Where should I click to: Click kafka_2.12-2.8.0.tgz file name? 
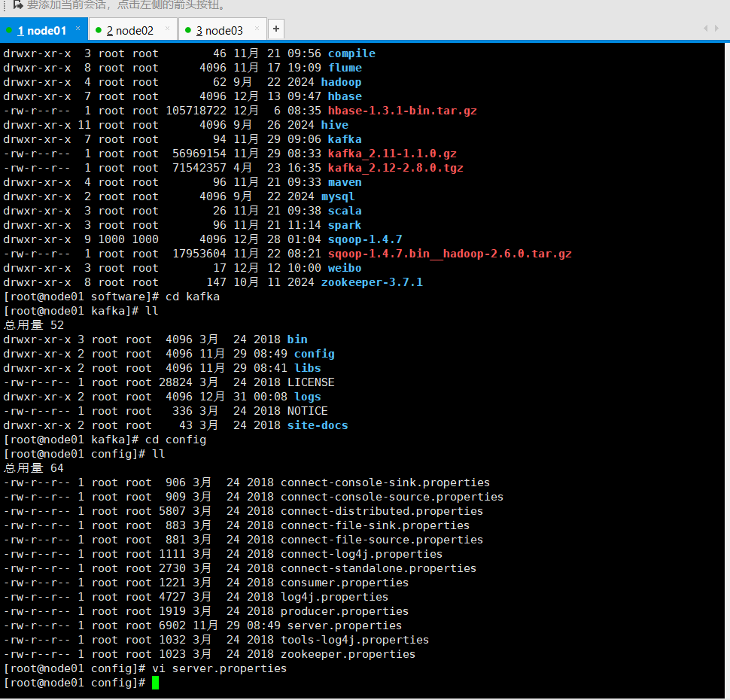coord(396,168)
